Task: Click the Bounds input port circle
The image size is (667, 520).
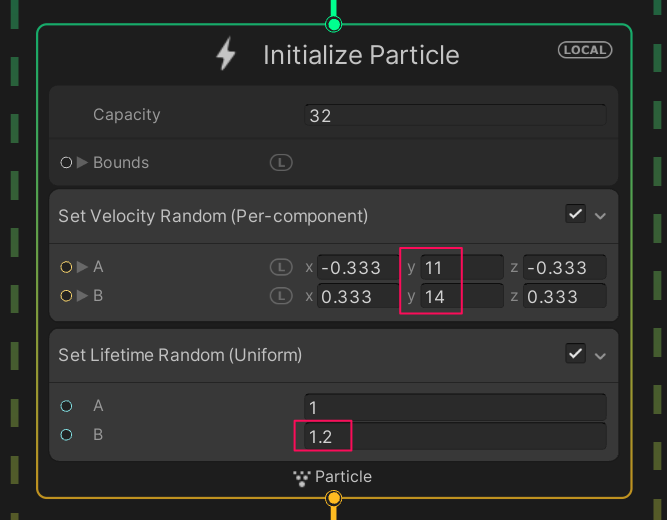Action: pyautogui.click(x=66, y=162)
